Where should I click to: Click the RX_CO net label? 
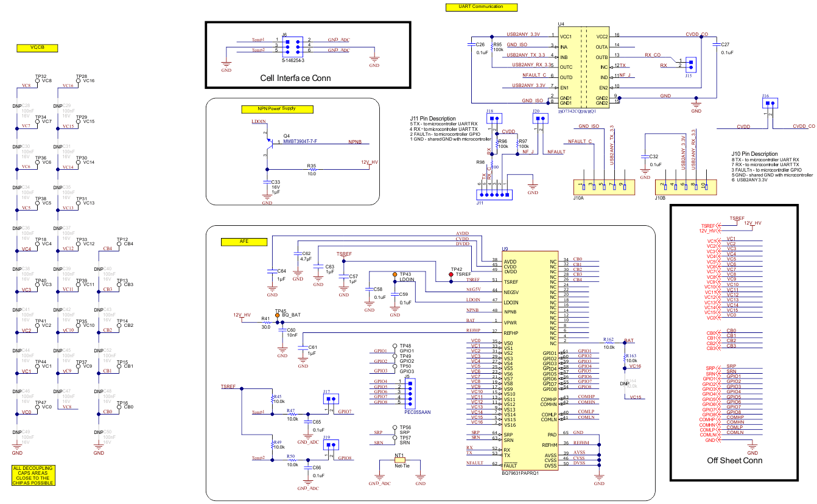point(653,55)
